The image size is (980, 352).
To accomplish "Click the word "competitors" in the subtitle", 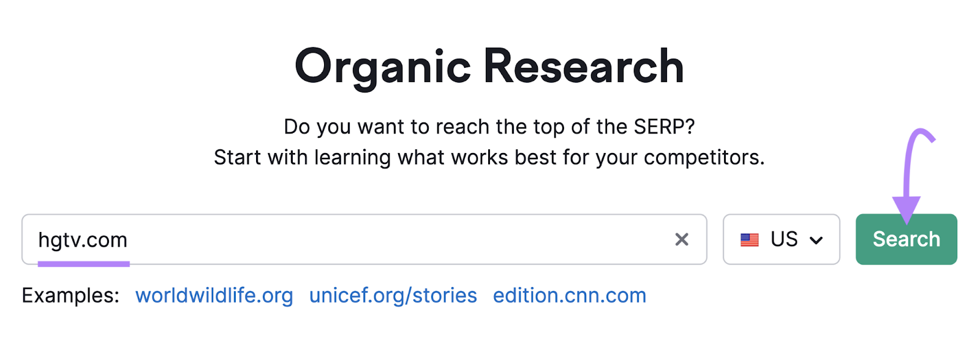I will click(703, 157).
